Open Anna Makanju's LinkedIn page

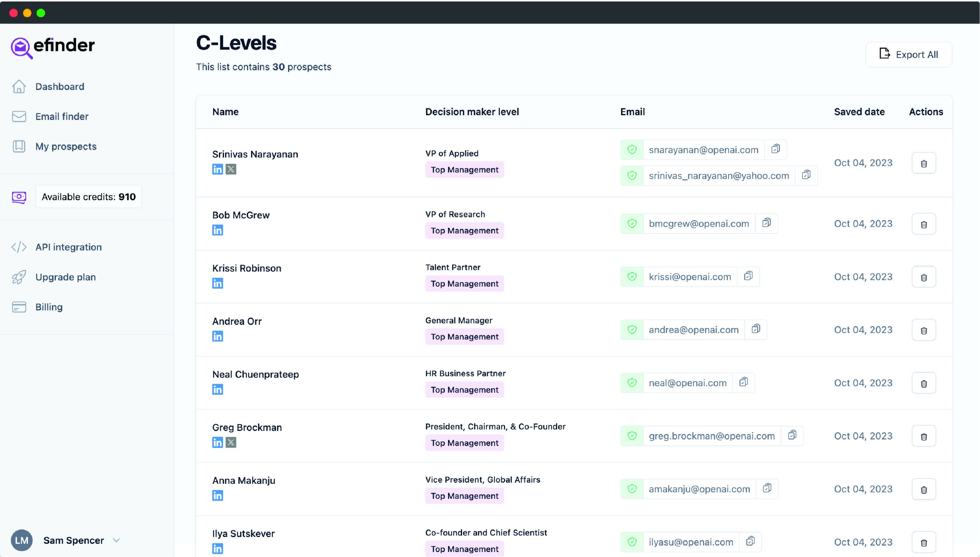pos(217,495)
